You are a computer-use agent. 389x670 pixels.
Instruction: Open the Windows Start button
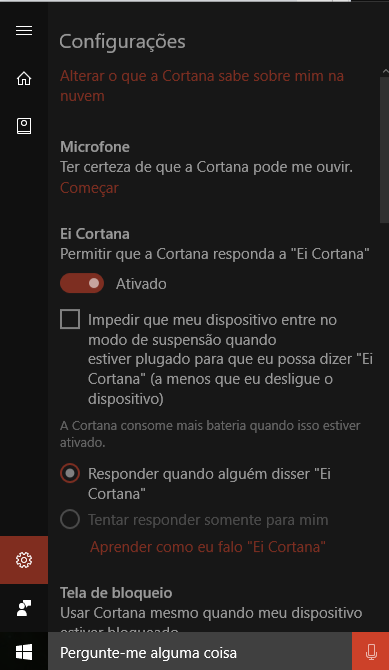[x=24, y=652]
